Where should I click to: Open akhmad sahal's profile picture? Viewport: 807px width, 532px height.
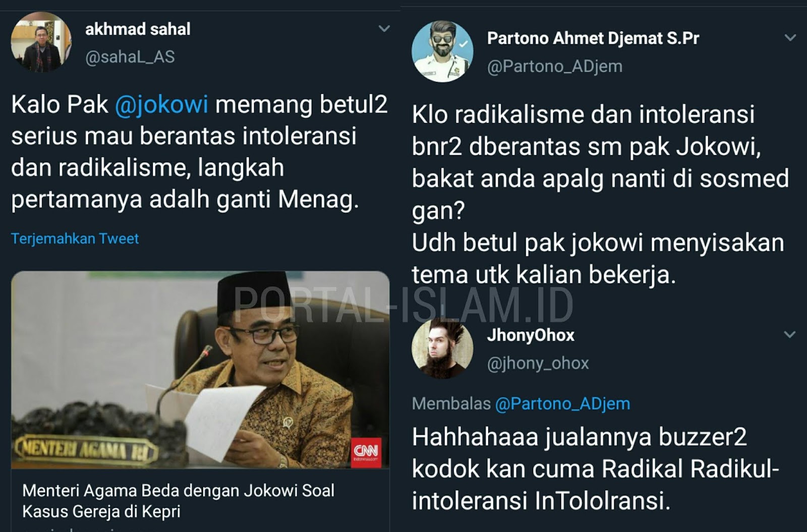click(x=41, y=42)
